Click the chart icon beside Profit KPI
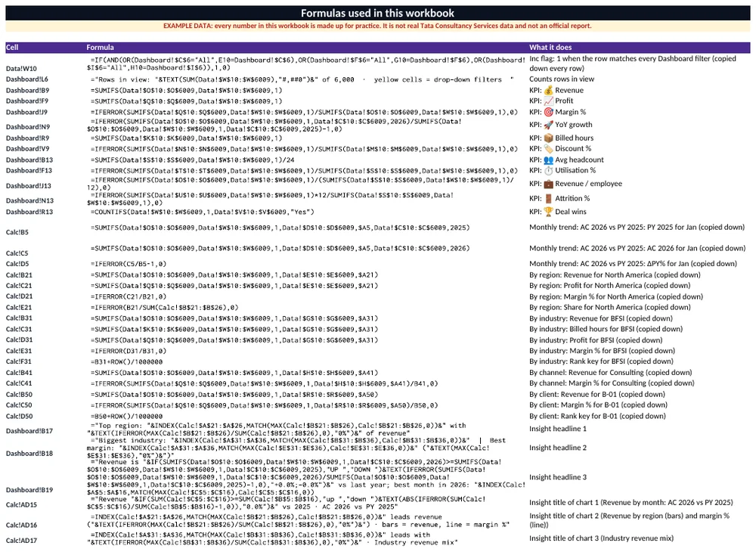The height and width of the screenshot is (552, 756). (x=548, y=101)
